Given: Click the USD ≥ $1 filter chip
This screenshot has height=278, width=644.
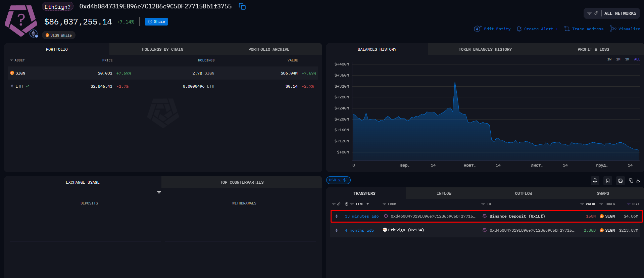Looking at the screenshot, I should [x=338, y=180].
